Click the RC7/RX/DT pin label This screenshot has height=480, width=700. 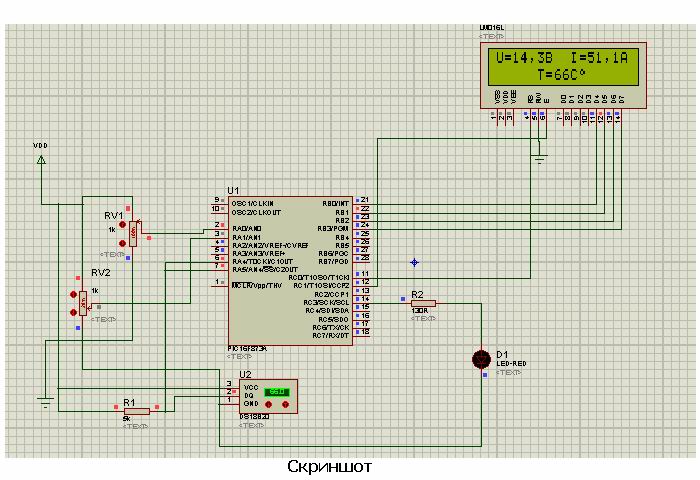tap(331, 335)
